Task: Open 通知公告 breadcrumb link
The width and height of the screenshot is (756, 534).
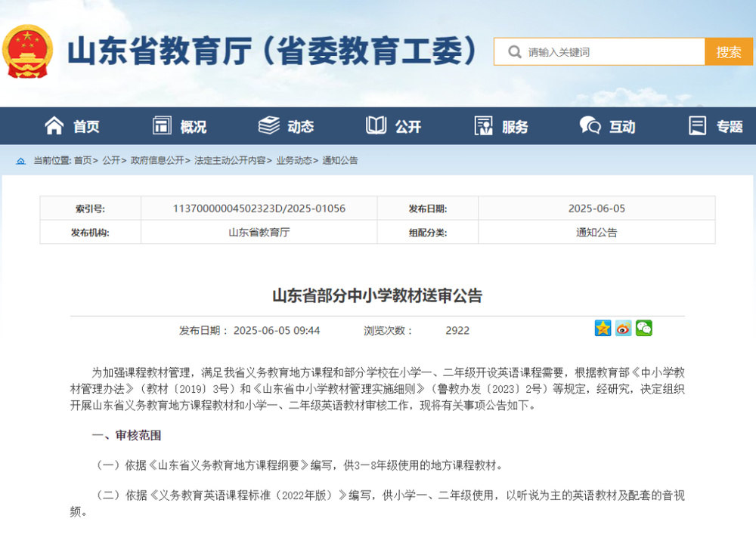Action: [340, 161]
